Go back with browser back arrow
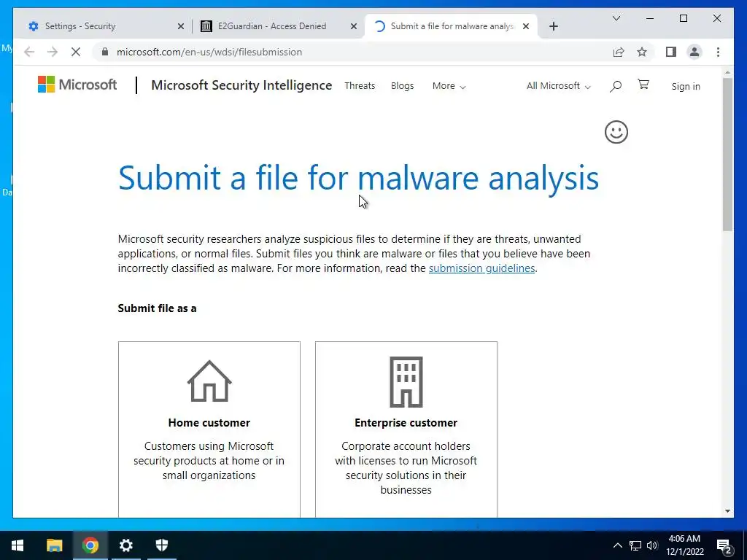Viewport: 747px width, 560px height. coord(29,52)
